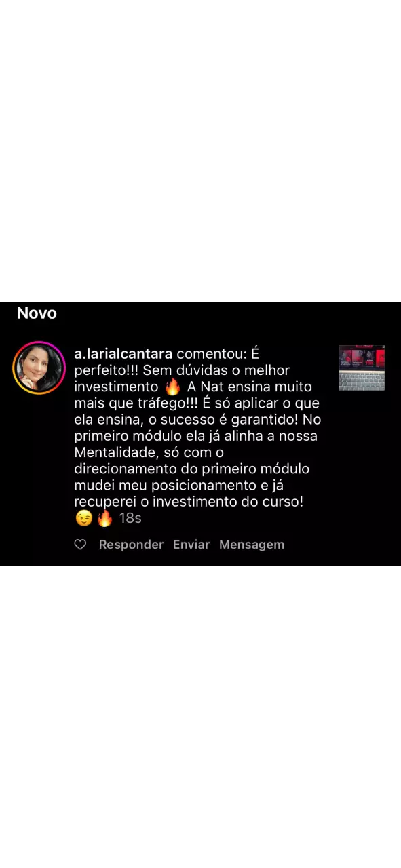Open the post thumbnail beside the comment
This screenshot has height=868, width=401.
point(362,368)
